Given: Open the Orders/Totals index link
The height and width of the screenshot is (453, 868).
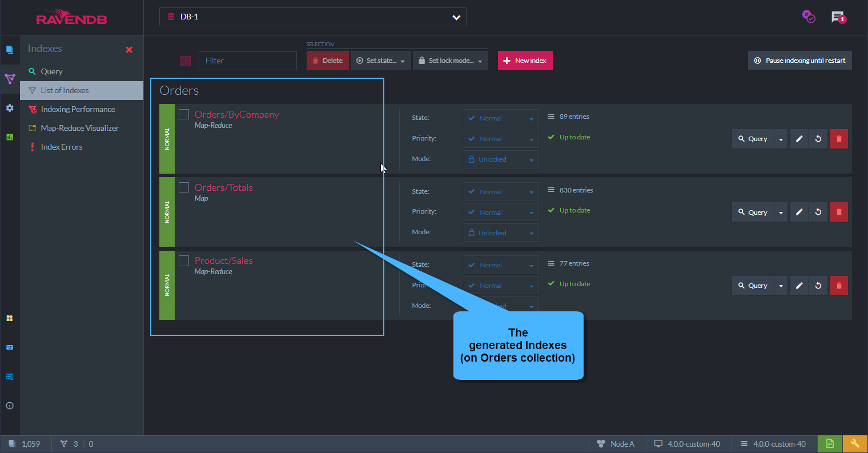Looking at the screenshot, I should (223, 187).
